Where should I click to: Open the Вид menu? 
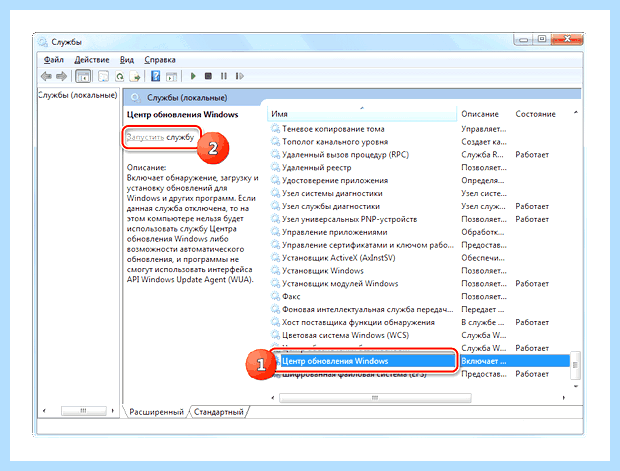127,60
